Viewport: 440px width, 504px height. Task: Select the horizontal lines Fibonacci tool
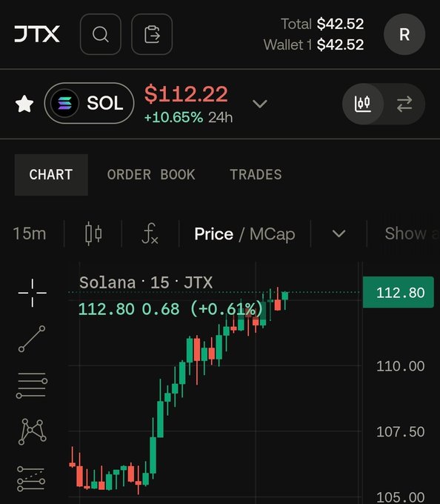coord(32,385)
